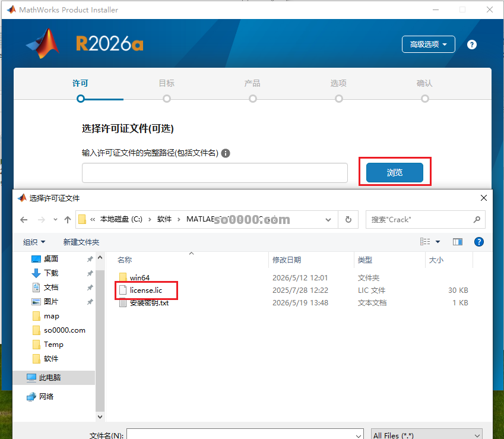
Task: Sort by 大小 column header
Action: 436,260
